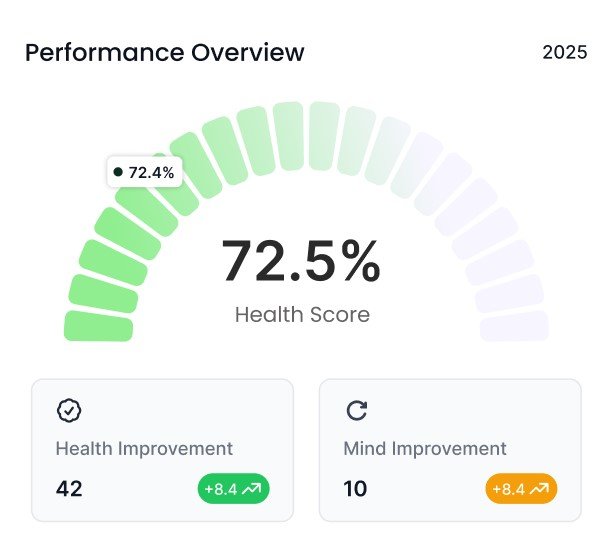Click the dark dot in 72.4% tooltip

coord(118,172)
